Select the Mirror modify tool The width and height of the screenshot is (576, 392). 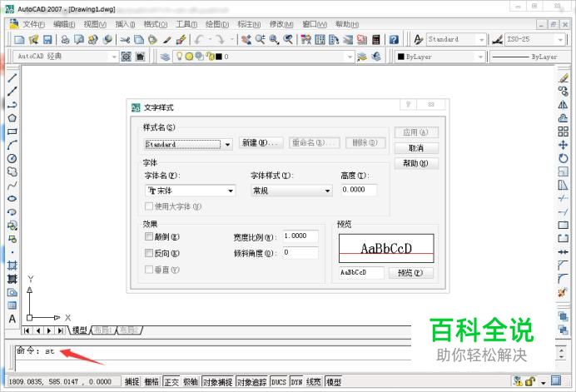[x=564, y=105]
